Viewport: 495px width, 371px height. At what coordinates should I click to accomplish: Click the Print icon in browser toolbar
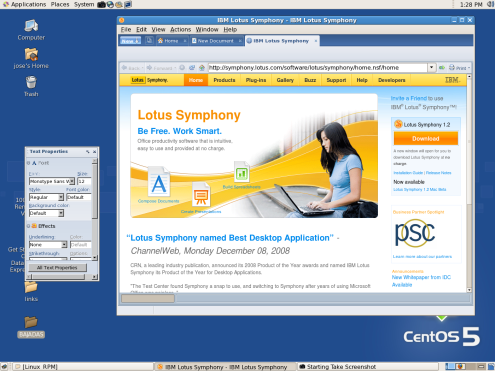(x=452, y=67)
